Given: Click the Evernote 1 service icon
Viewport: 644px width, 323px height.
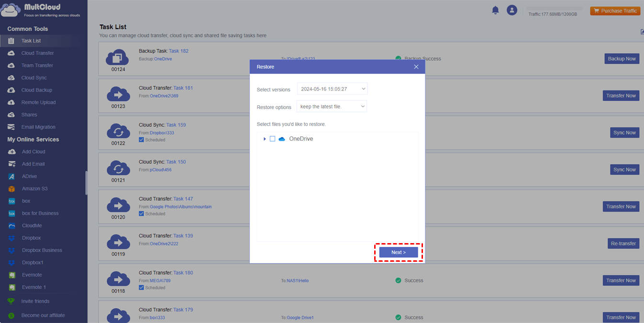Looking at the screenshot, I should pos(12,287).
